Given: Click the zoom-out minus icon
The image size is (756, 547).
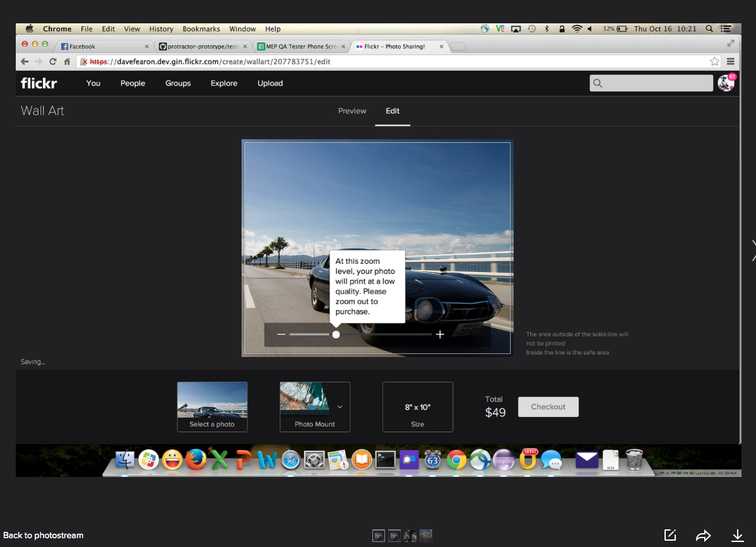Looking at the screenshot, I should [x=281, y=334].
